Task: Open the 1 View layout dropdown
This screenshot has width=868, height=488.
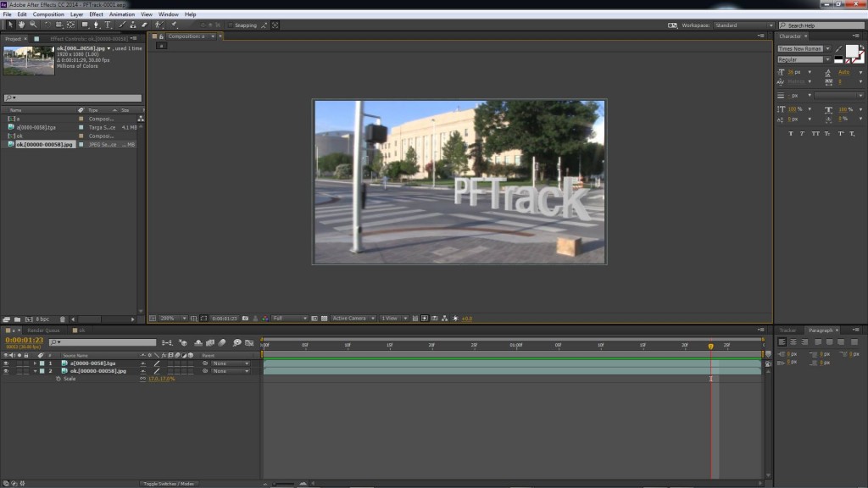Action: pyautogui.click(x=393, y=319)
